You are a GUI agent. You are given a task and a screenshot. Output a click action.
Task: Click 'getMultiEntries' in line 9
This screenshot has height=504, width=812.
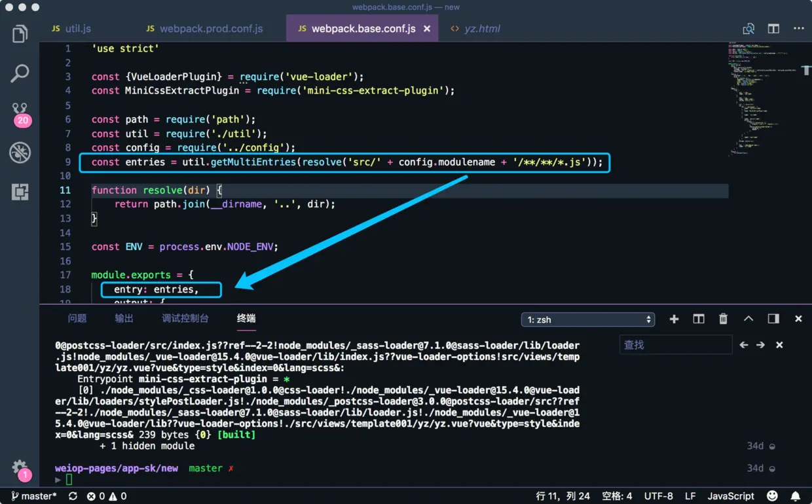point(253,162)
